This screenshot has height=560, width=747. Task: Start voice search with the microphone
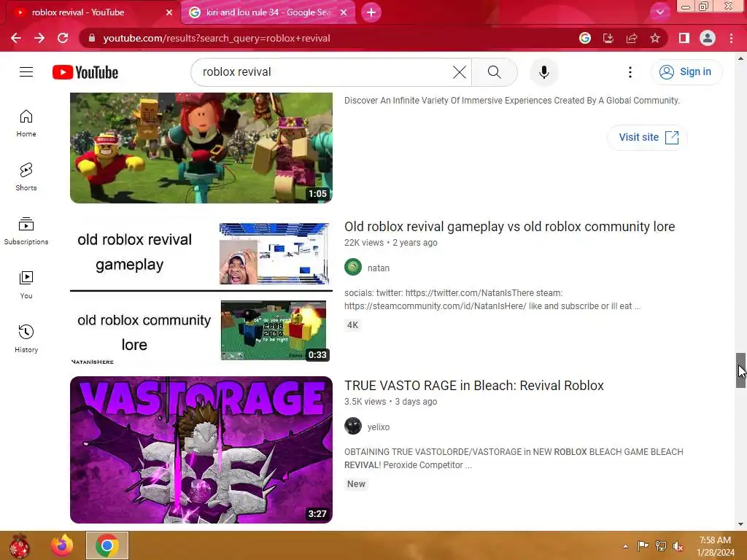(x=543, y=72)
